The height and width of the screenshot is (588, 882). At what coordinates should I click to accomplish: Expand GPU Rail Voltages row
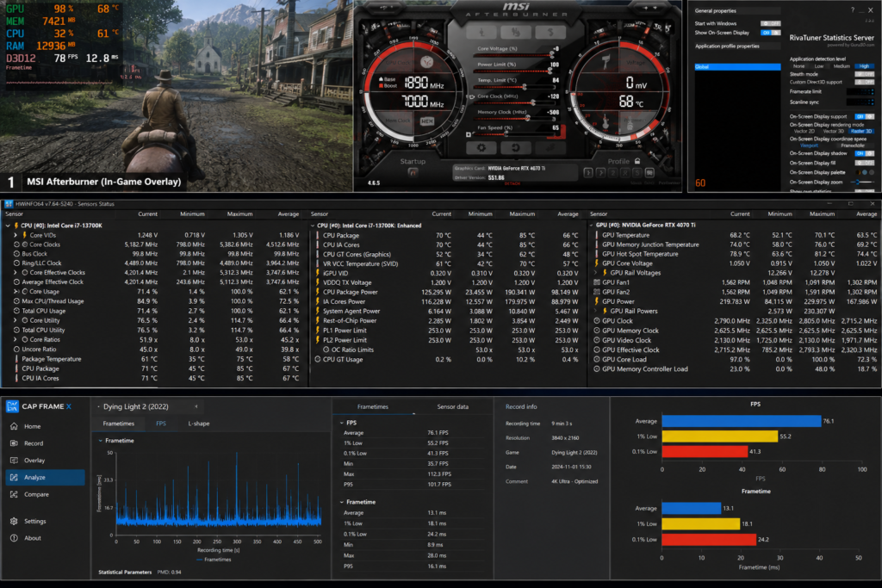(x=596, y=273)
